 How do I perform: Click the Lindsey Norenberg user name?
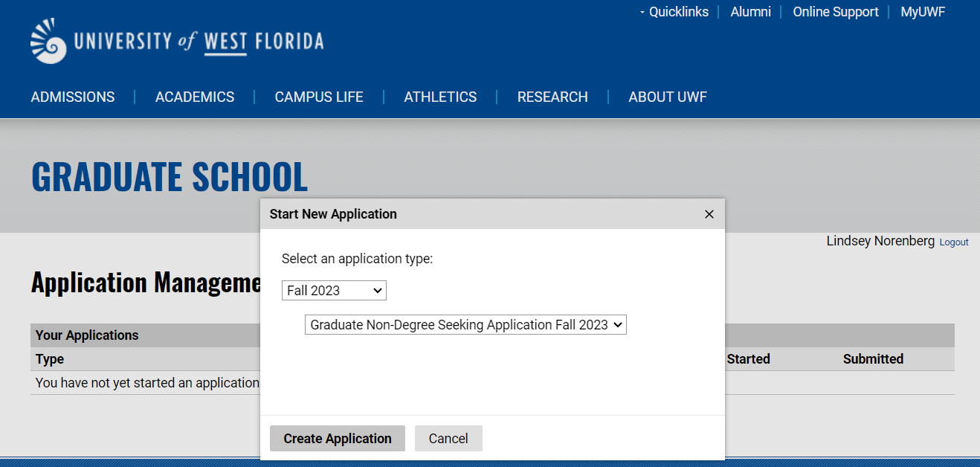tap(880, 241)
